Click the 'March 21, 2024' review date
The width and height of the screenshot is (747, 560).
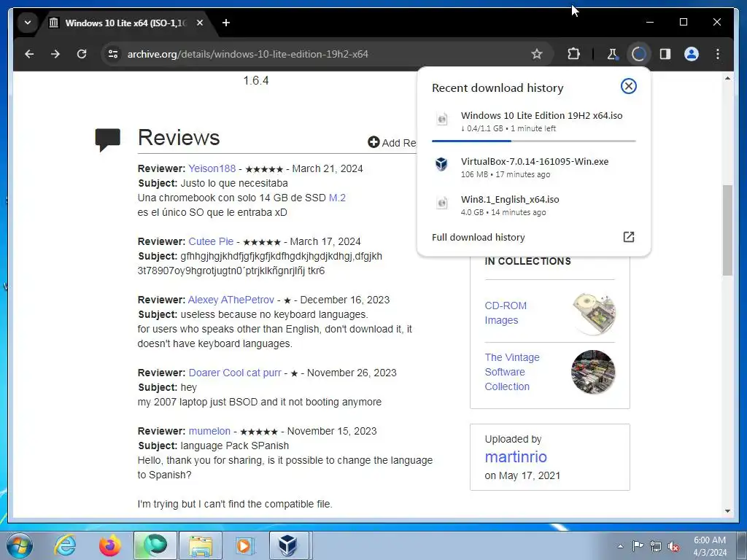[x=328, y=168]
